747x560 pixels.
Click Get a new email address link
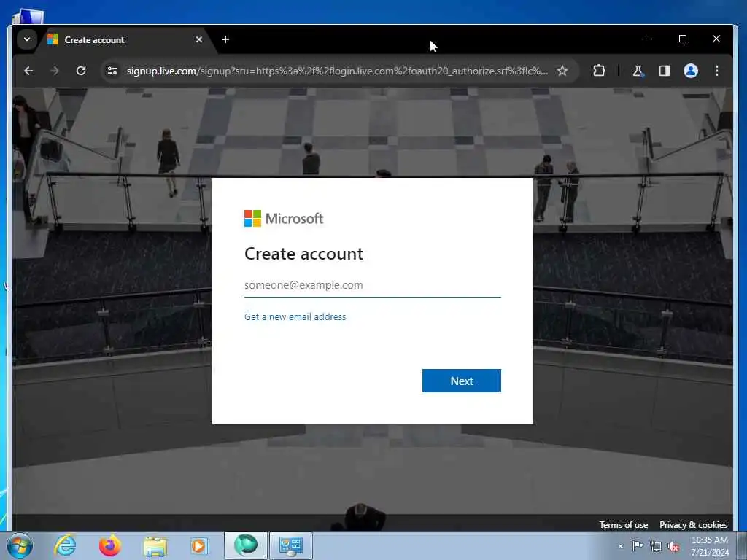[295, 316]
